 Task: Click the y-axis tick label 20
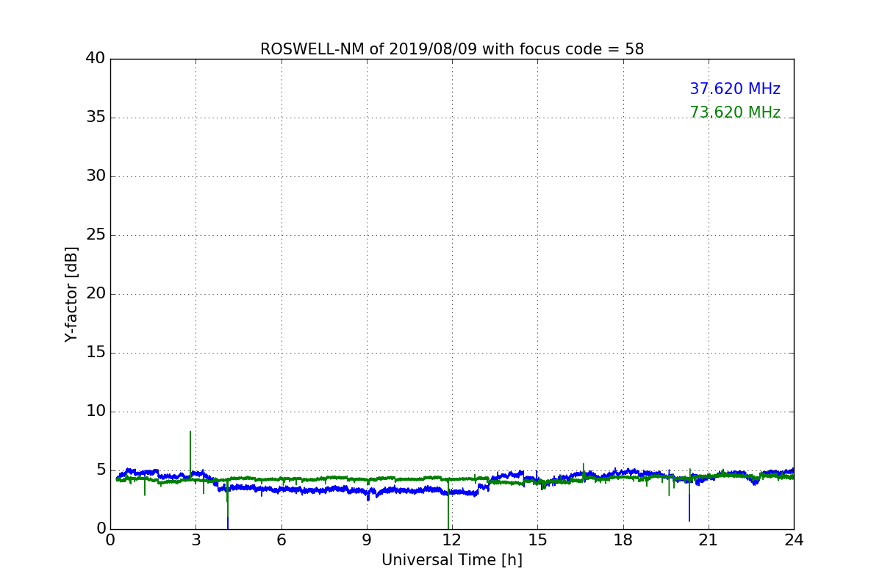pos(96,294)
